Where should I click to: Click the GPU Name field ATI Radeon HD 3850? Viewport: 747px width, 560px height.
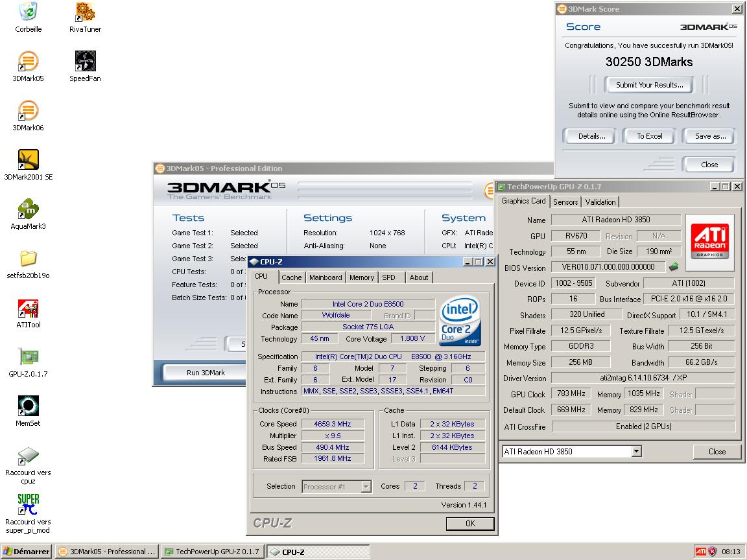(616, 220)
